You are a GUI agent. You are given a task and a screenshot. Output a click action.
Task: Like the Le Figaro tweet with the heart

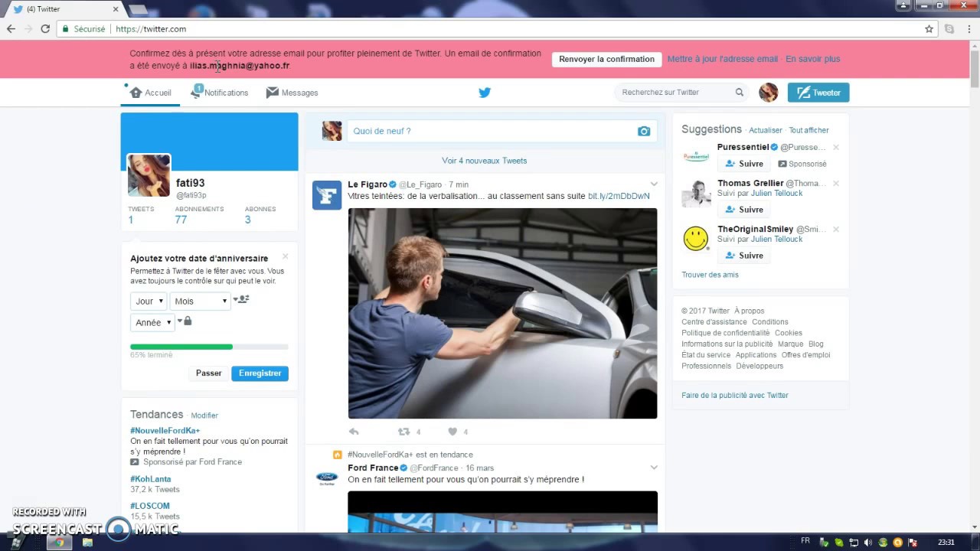point(452,432)
